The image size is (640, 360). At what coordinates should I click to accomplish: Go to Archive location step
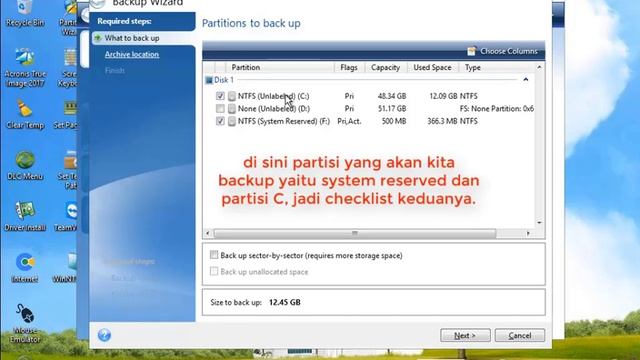(x=131, y=54)
